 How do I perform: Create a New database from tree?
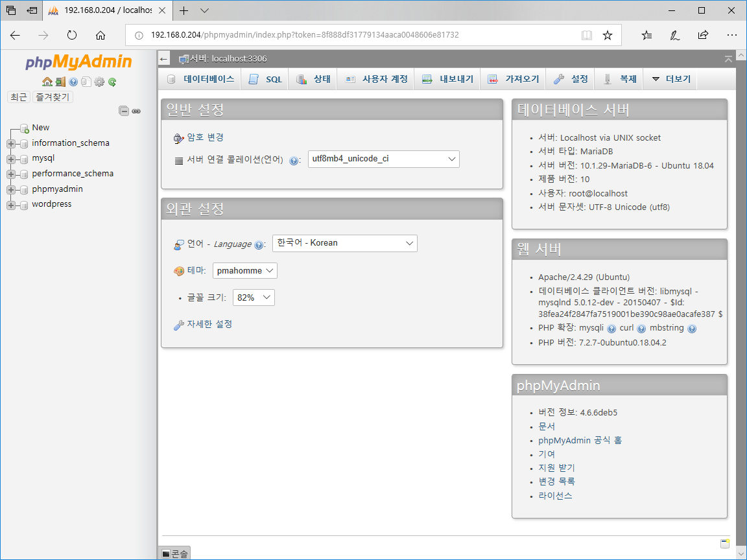40,128
